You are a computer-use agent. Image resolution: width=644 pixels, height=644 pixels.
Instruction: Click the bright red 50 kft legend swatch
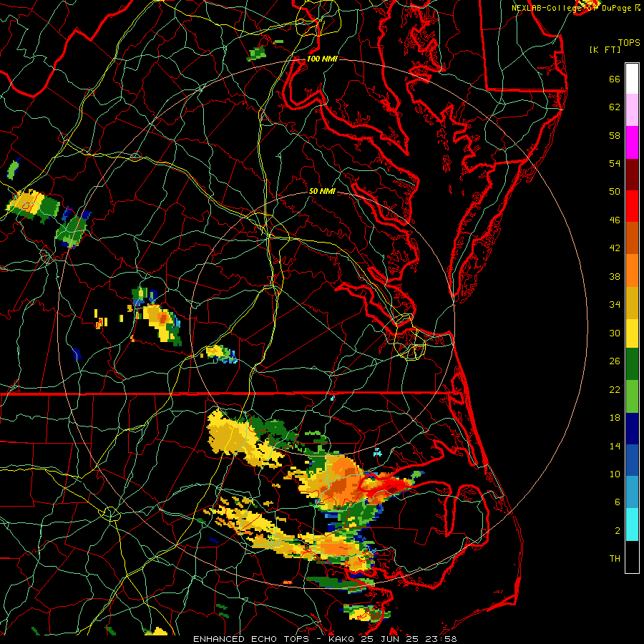(x=632, y=206)
